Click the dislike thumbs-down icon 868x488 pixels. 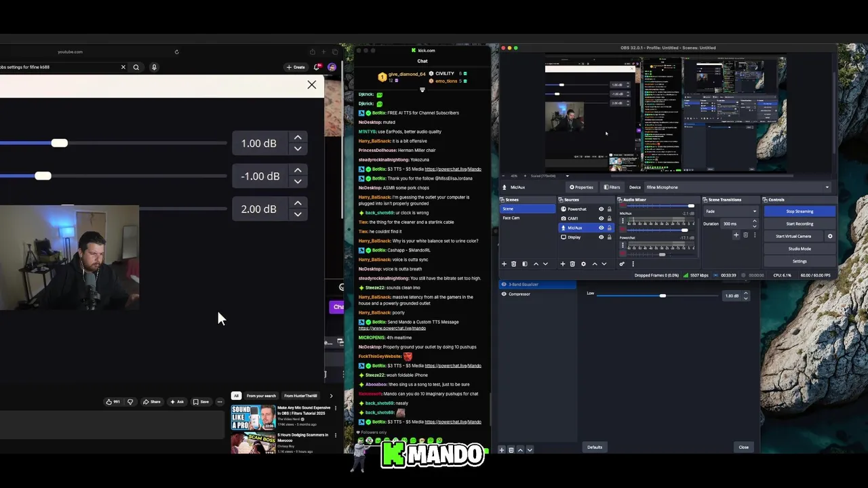pyautogui.click(x=130, y=402)
